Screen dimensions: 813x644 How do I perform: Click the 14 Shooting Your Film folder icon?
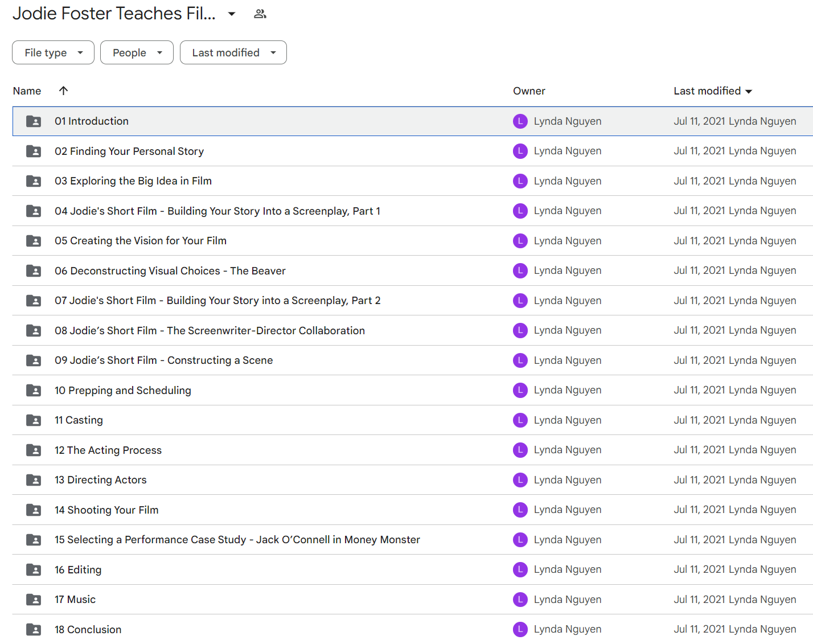[34, 510]
